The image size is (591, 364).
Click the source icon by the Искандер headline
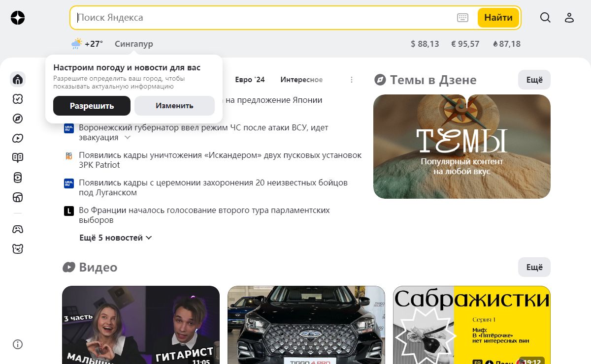pos(69,155)
